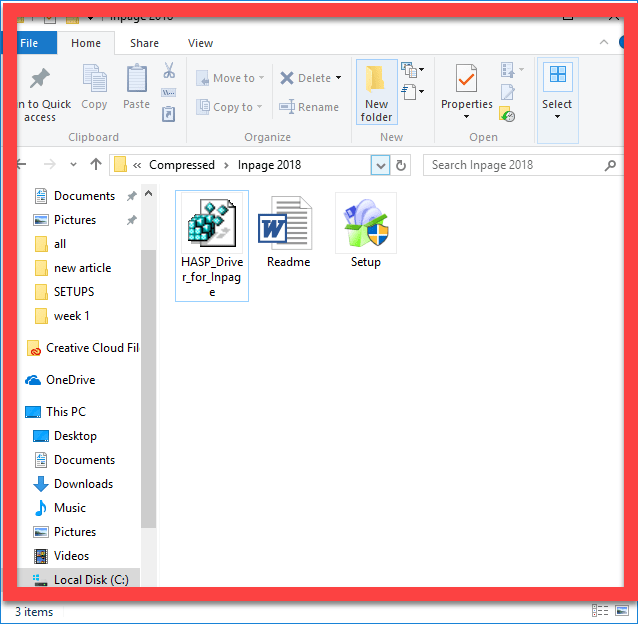Click the Paste clipboard icon
The width and height of the screenshot is (638, 624).
click(137, 86)
